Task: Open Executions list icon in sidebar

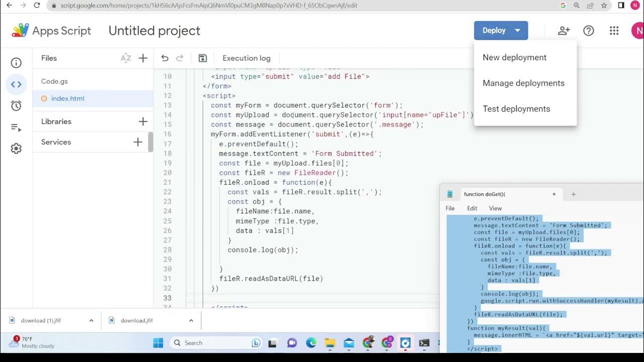Action: tap(16, 128)
